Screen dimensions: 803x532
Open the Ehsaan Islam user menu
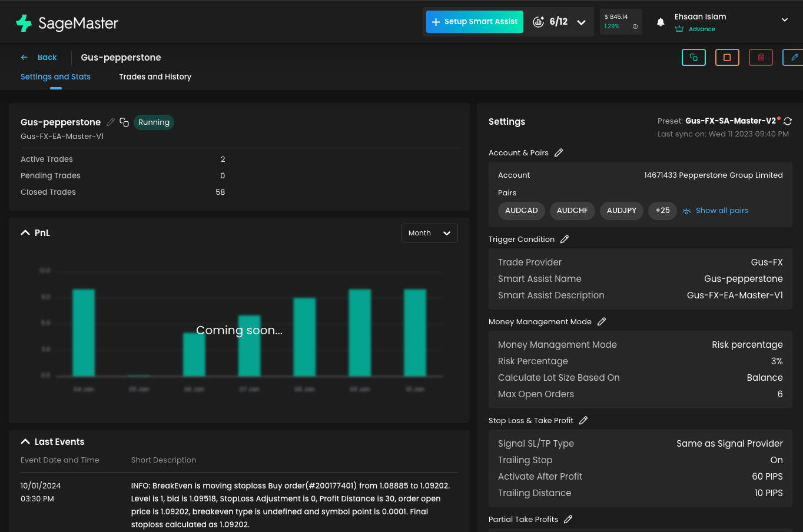tap(784, 20)
